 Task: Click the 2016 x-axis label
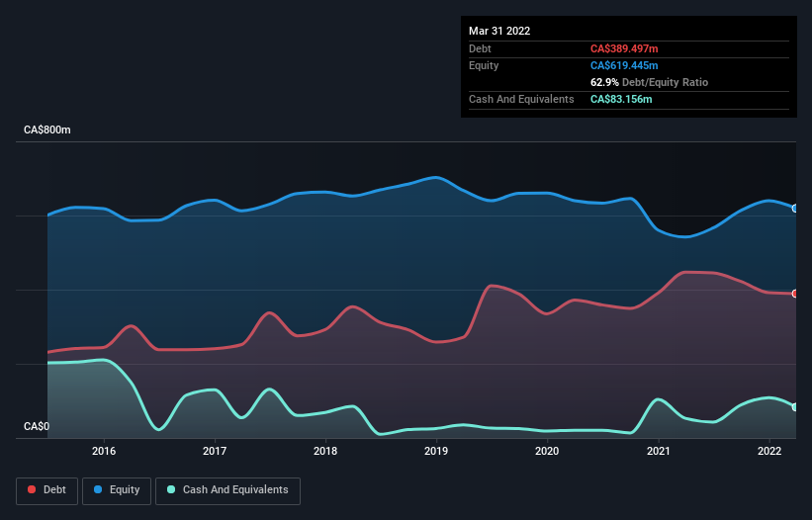104,451
